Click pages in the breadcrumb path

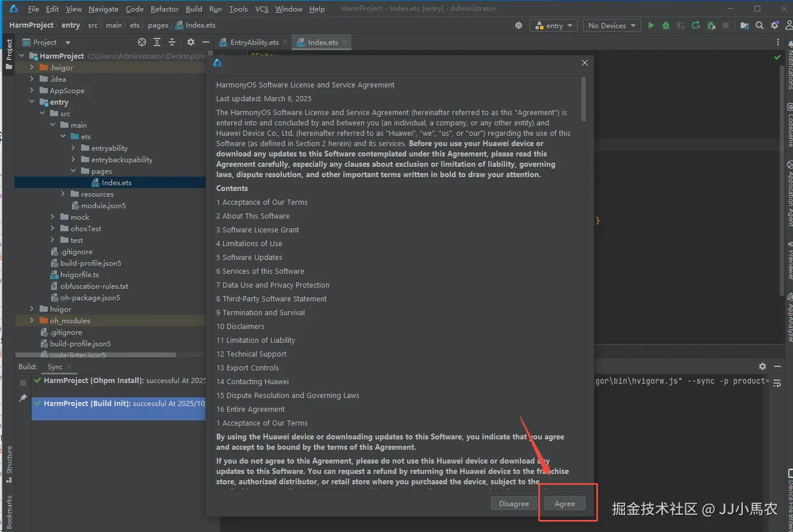(158, 25)
